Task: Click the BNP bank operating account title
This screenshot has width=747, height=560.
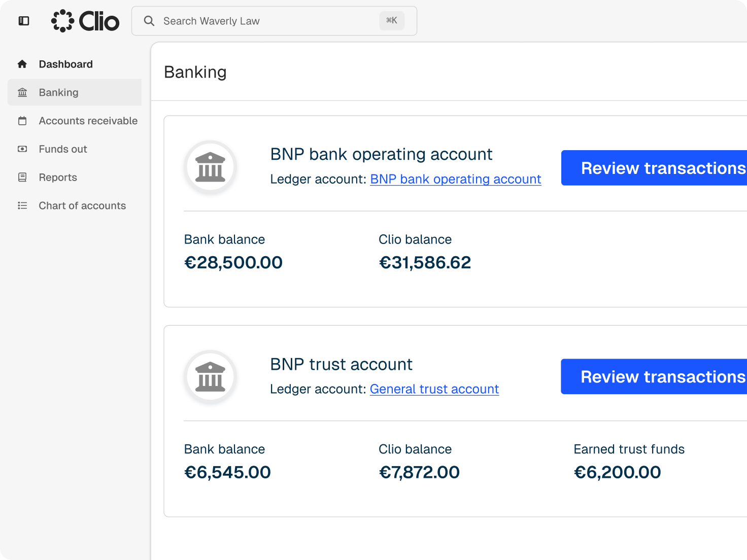Action: (381, 154)
